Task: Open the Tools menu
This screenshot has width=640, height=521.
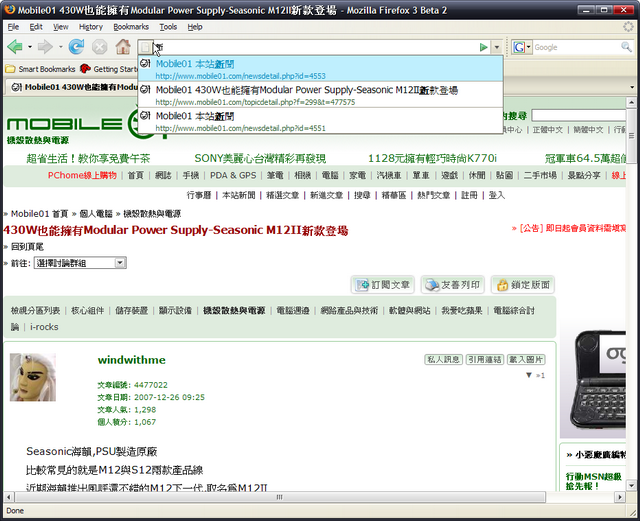Action: [x=168, y=27]
